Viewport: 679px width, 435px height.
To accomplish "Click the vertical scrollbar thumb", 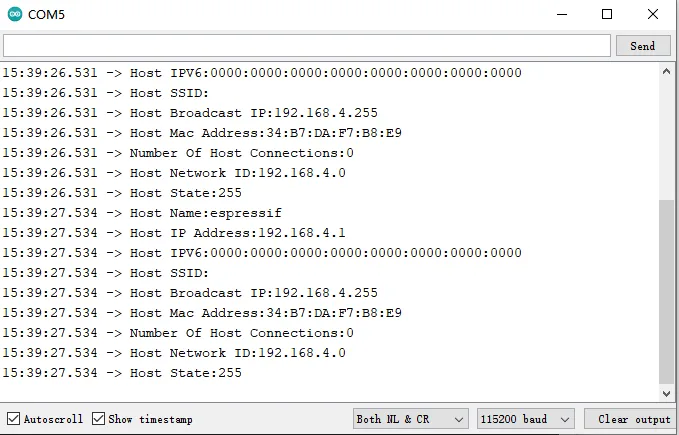I will tap(668, 290).
